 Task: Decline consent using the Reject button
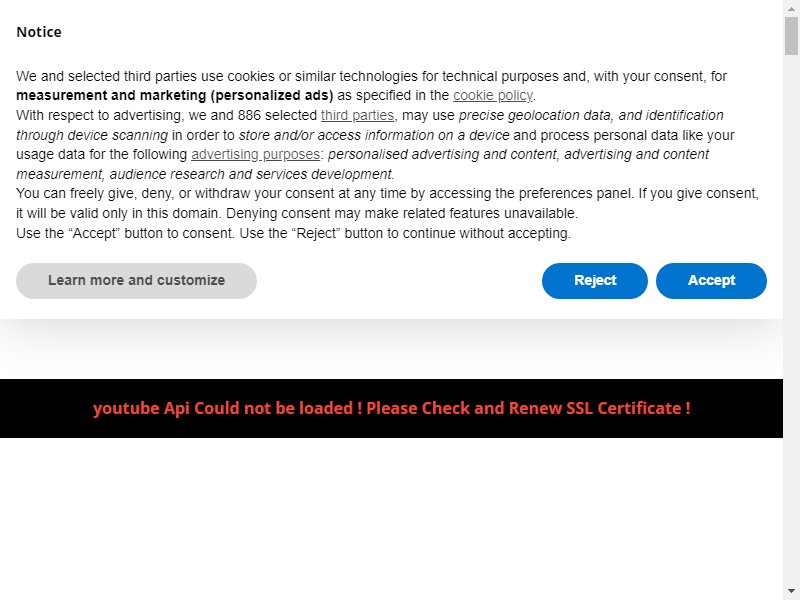coord(594,281)
